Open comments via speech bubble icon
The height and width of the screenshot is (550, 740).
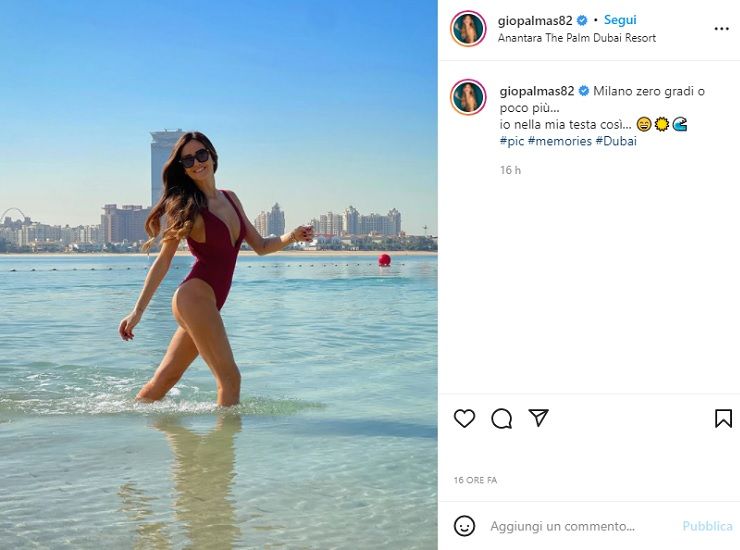[x=501, y=418]
